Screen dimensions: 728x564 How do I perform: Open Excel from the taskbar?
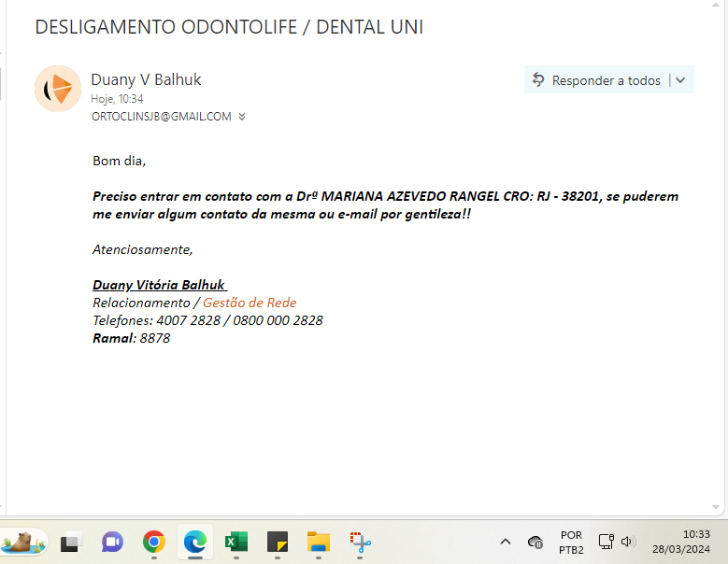click(x=236, y=542)
